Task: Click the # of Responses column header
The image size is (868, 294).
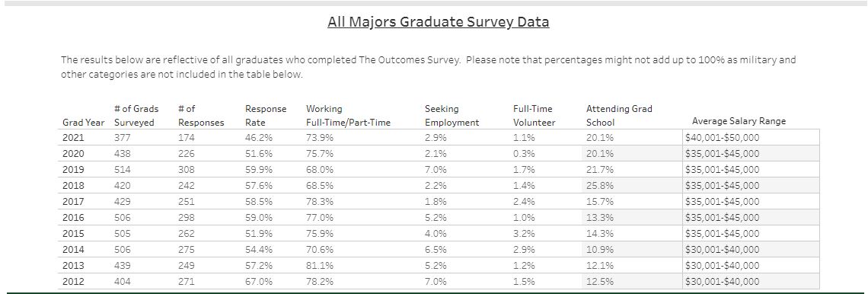Action: (201, 116)
